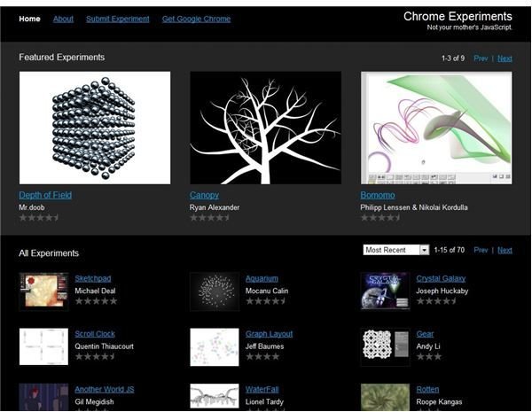
Task: Open the Submit Experiment link
Action: (117, 19)
